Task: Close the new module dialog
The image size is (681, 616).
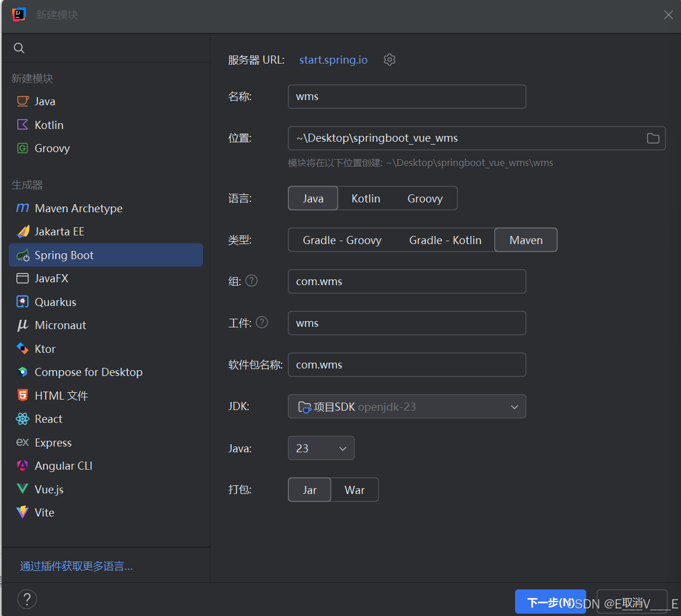Action: (x=668, y=15)
